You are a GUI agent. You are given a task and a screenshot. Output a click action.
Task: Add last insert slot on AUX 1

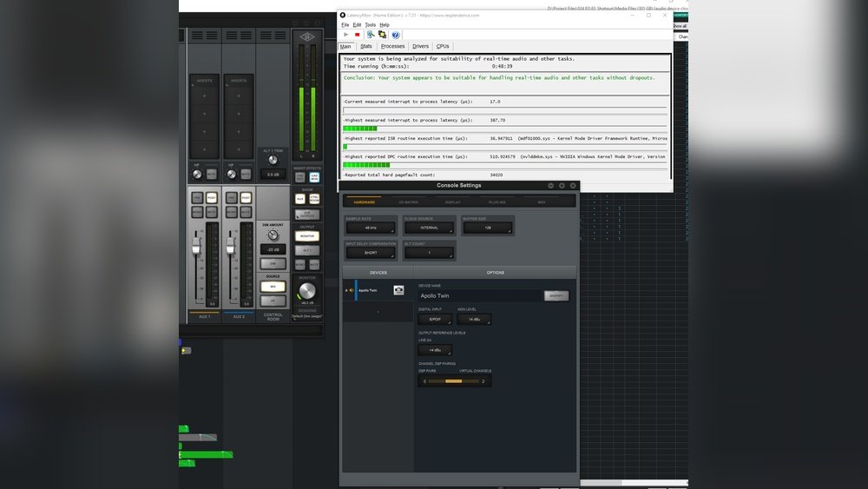(x=204, y=149)
